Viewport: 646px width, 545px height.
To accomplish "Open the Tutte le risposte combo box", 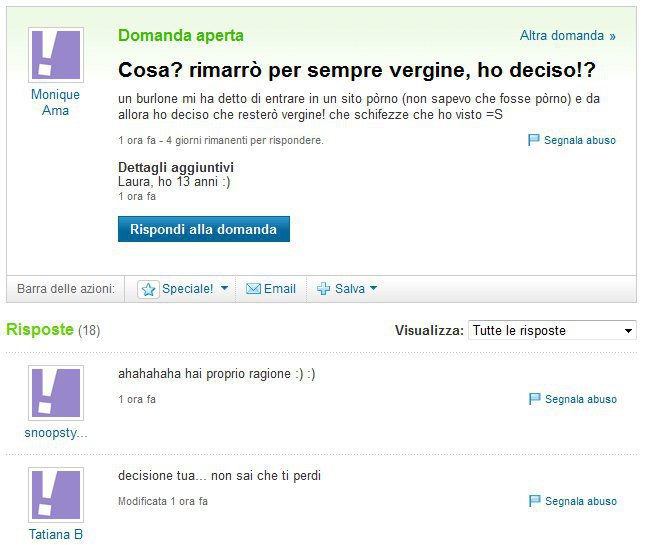I will [x=552, y=330].
